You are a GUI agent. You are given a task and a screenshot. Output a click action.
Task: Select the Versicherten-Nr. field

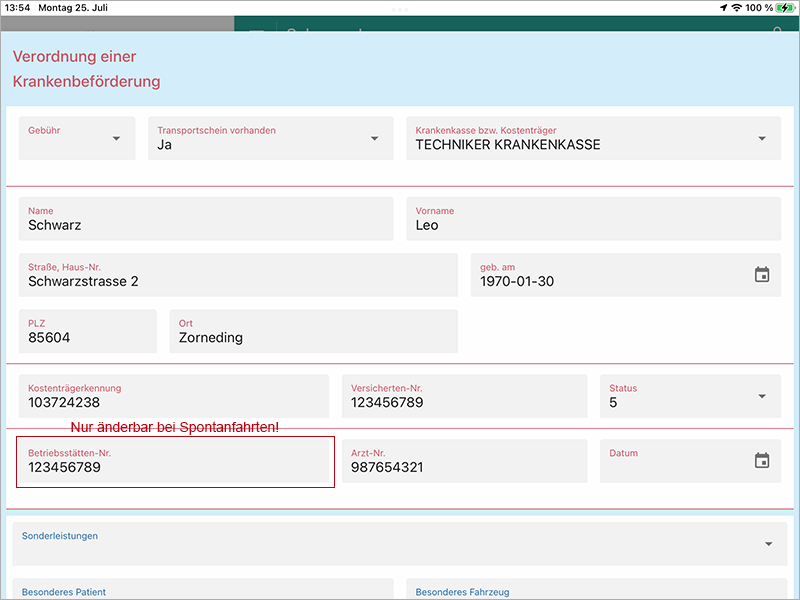(x=464, y=396)
